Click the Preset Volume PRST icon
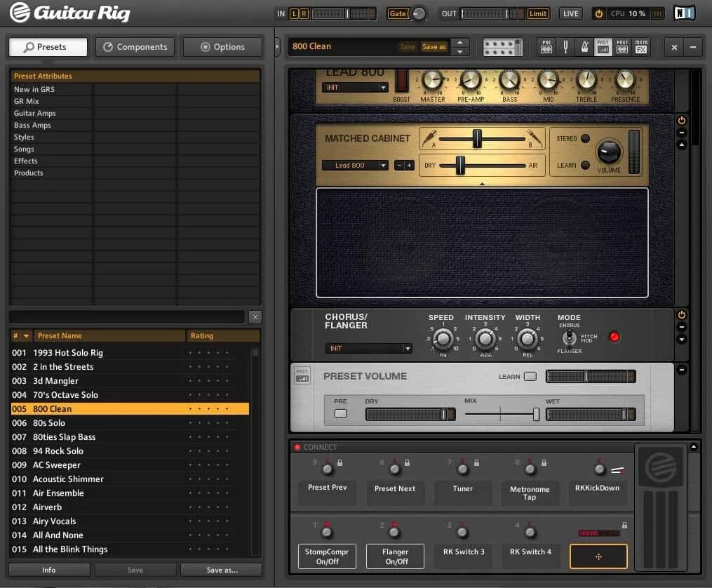 (302, 375)
